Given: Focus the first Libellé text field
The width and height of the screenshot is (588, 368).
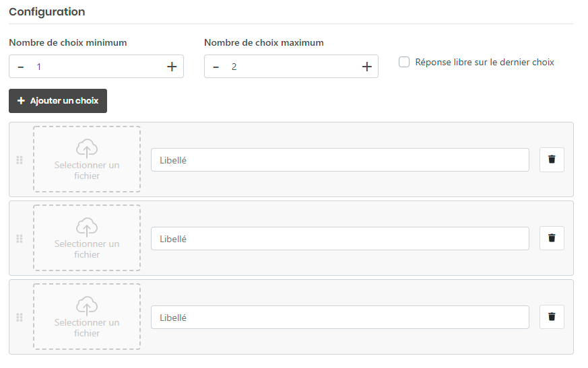Looking at the screenshot, I should click(339, 160).
